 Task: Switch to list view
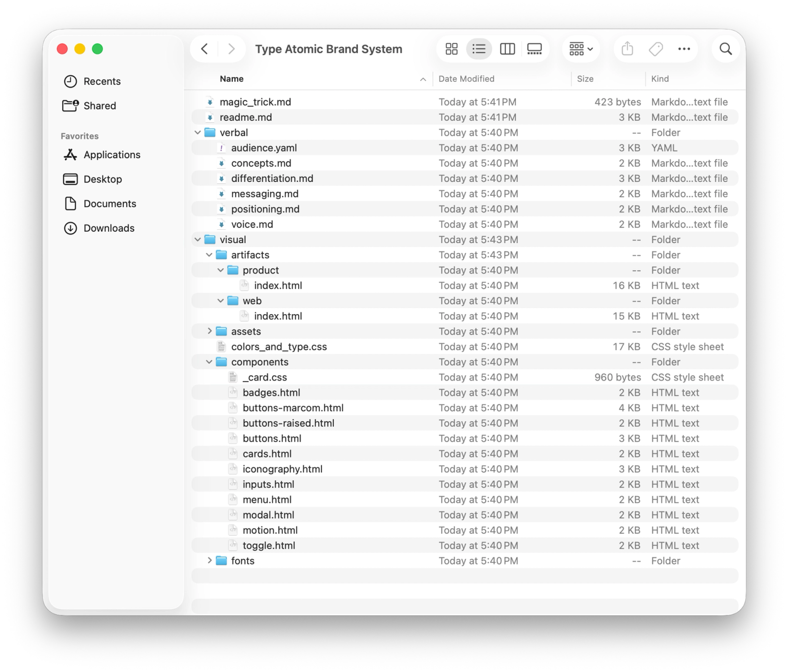479,49
